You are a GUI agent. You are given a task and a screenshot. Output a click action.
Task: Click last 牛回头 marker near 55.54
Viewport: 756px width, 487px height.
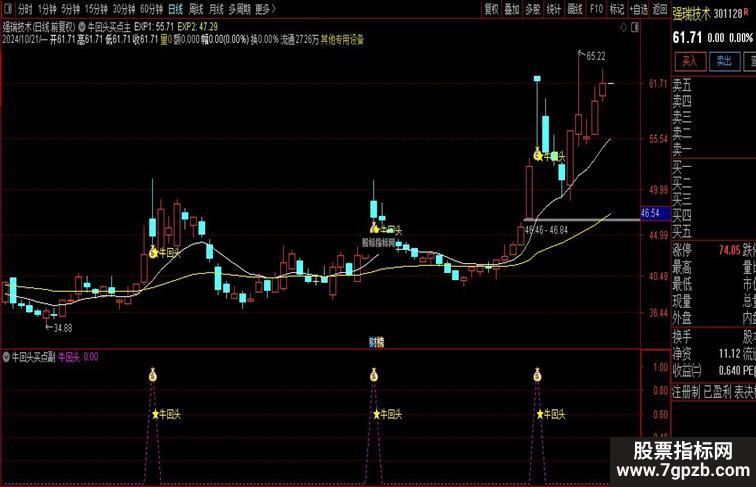point(549,156)
